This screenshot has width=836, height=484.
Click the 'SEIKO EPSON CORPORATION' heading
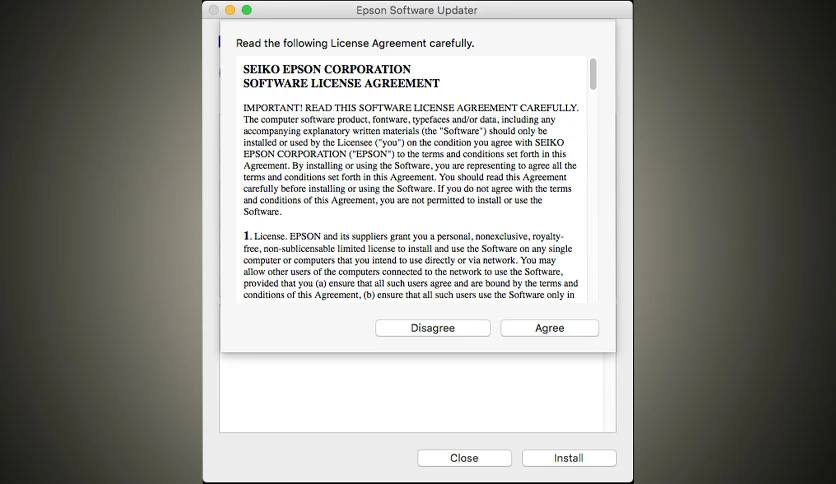[x=327, y=69]
